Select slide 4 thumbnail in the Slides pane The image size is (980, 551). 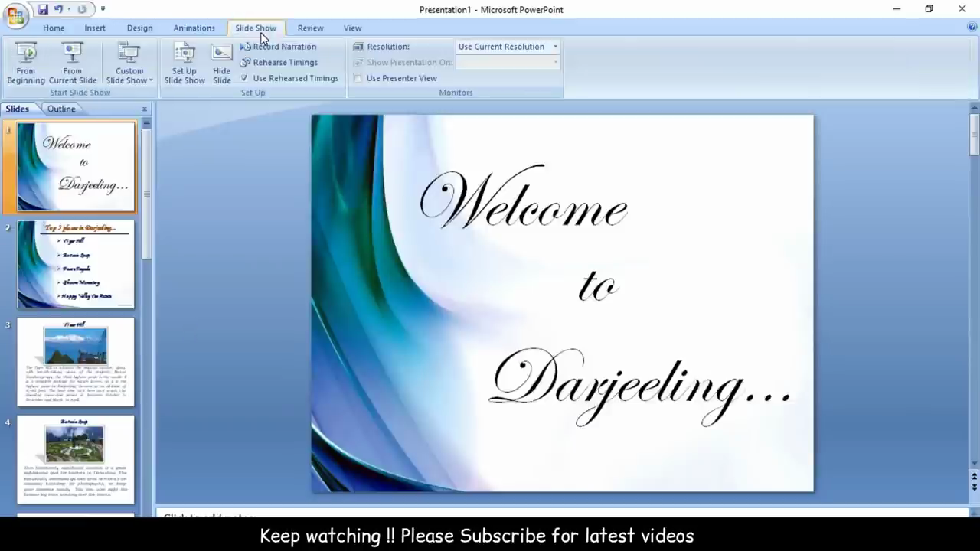[x=76, y=459]
